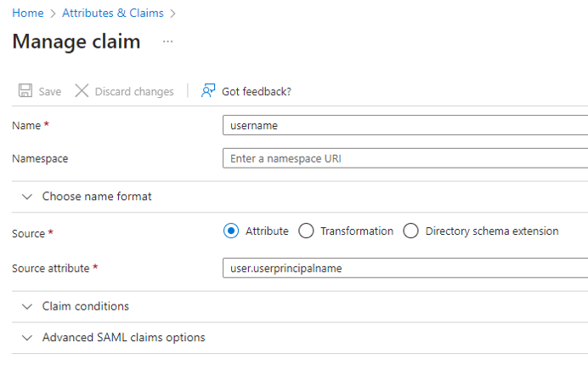
Task: Open the Got feedback? link
Action: (257, 92)
